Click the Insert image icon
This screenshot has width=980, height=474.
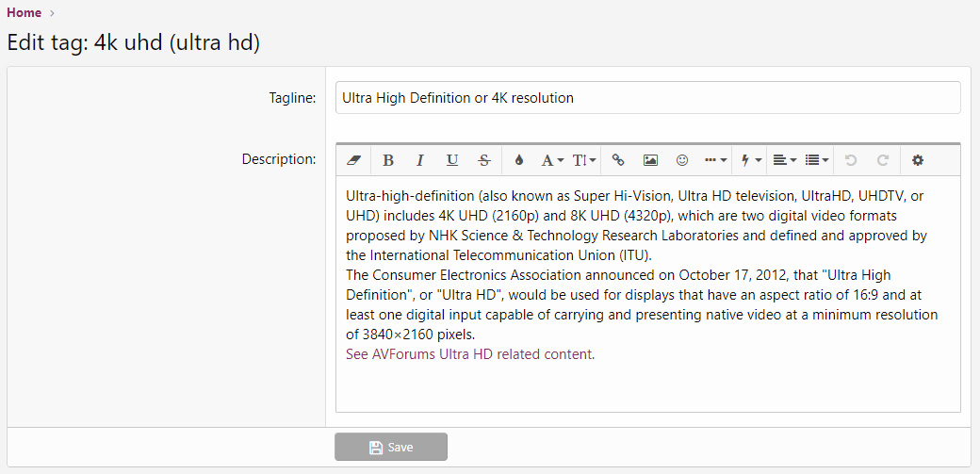[650, 160]
